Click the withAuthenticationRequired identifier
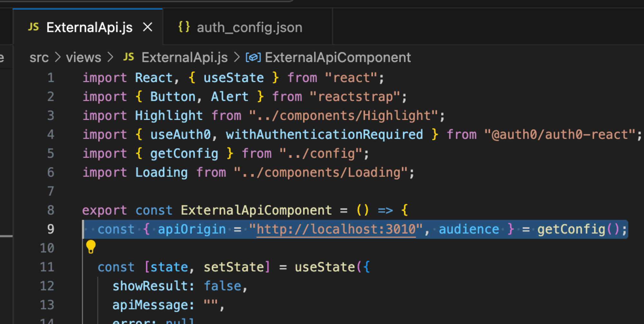 pos(324,134)
